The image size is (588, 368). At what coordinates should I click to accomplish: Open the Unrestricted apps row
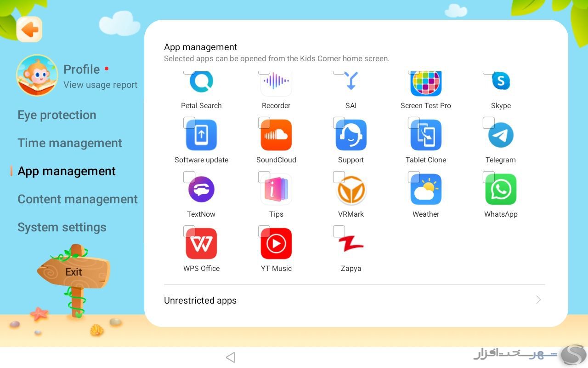click(354, 300)
